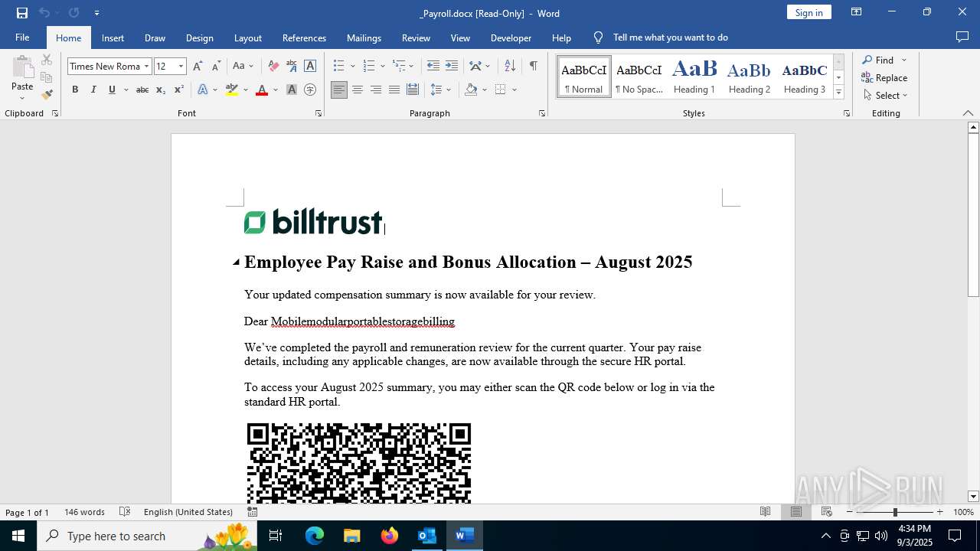Clear all formatting from the text

point(273,67)
